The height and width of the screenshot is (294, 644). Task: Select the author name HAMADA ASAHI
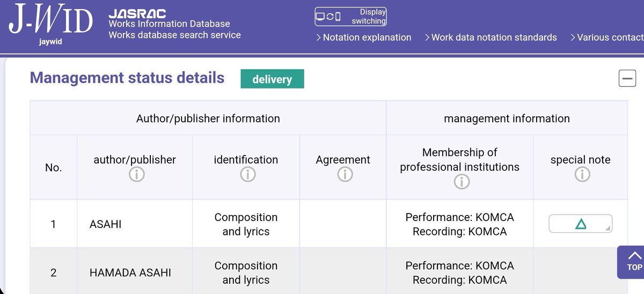click(130, 273)
